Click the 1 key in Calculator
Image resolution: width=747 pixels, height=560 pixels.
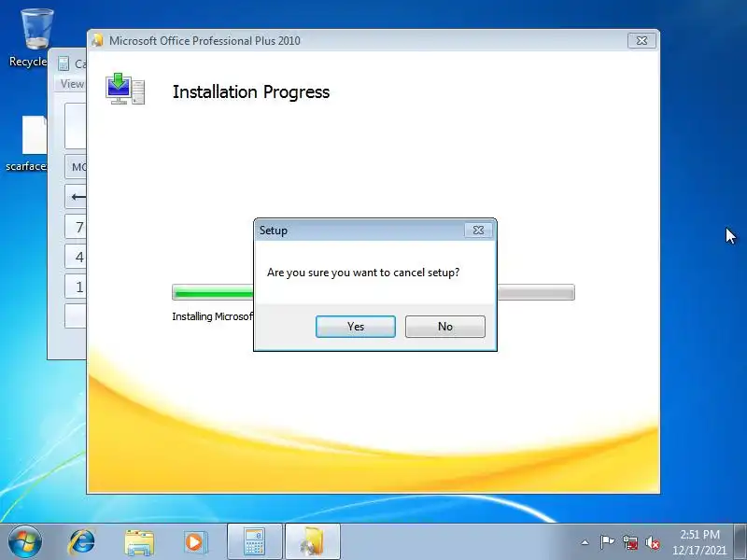77,287
